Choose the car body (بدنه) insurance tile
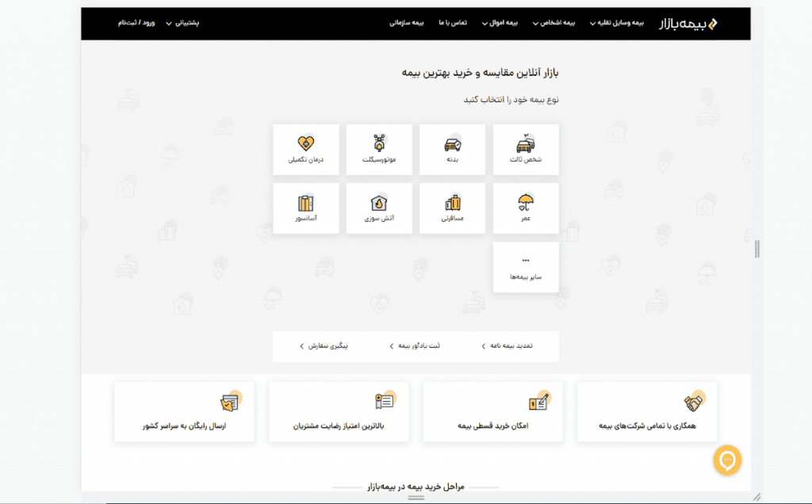Viewport: 812px width, 504px height. tap(452, 150)
